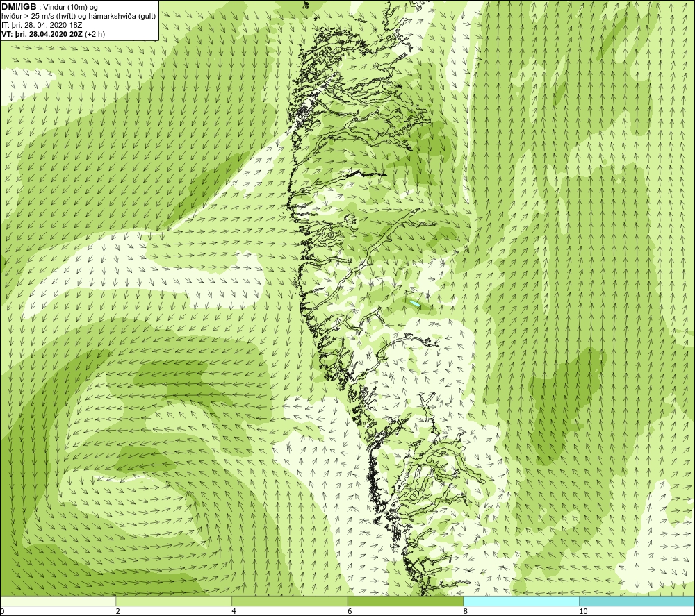This screenshot has width=695, height=616.
Task: Click the 2–4 light green scale segment
Action: tap(174, 601)
